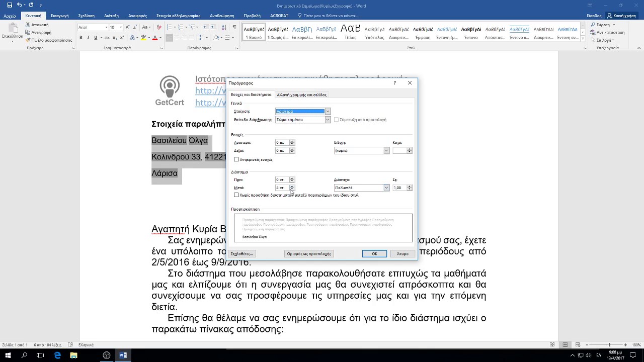Screen dimensions: 644x362
Task: Open File Explorer from the taskbar
Action: tap(74, 355)
